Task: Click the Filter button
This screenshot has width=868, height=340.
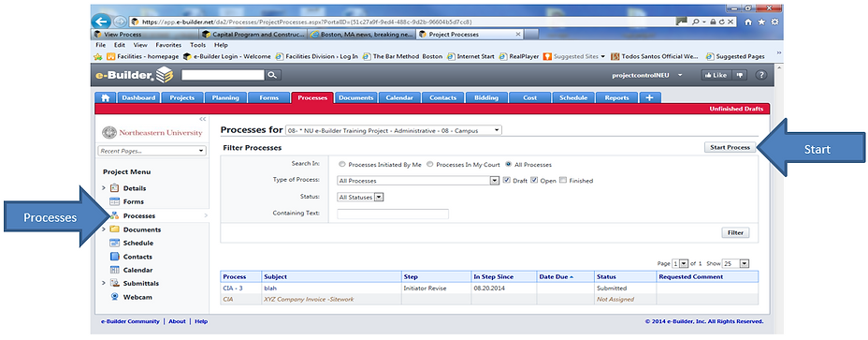Action: click(736, 233)
